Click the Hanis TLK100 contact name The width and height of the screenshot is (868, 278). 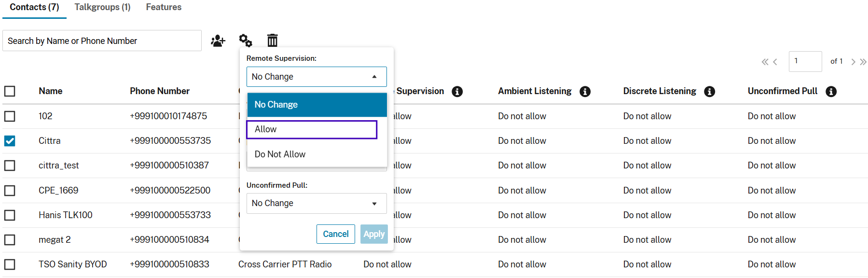pos(66,215)
